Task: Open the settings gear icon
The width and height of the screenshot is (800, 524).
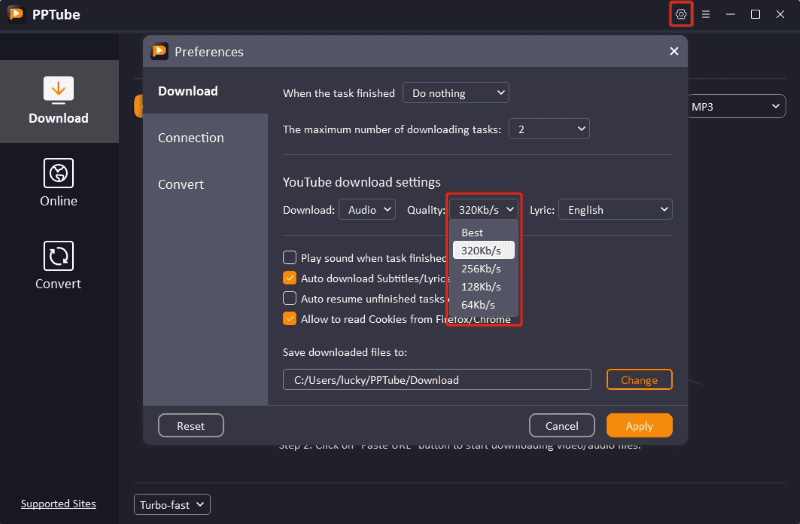Action: (x=681, y=14)
